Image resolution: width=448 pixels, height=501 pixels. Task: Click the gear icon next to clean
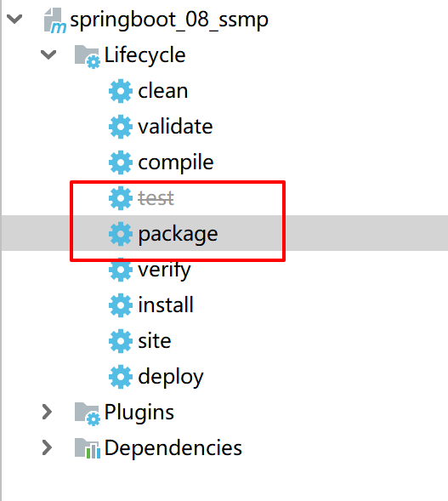click(x=121, y=91)
